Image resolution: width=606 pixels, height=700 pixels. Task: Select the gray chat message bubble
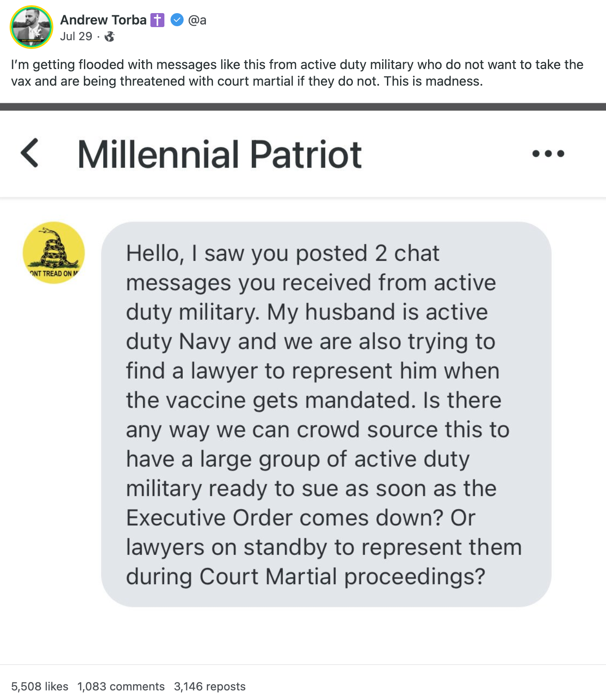(x=326, y=414)
